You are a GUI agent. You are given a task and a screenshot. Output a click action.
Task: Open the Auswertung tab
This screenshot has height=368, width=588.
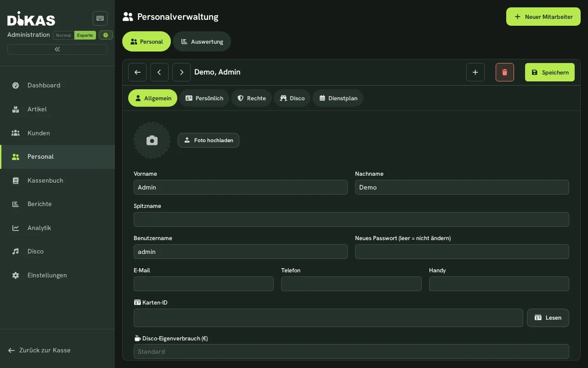[202, 41]
